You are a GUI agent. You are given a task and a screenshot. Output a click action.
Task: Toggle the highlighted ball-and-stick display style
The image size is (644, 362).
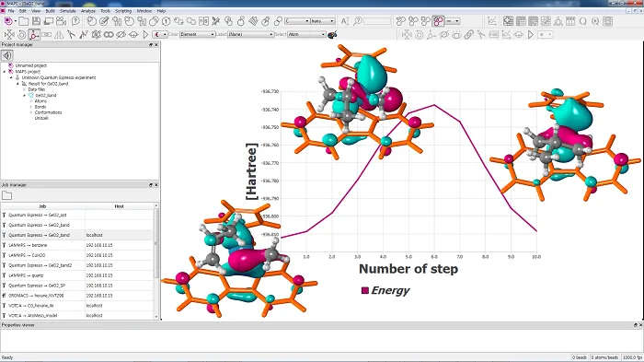(438, 21)
